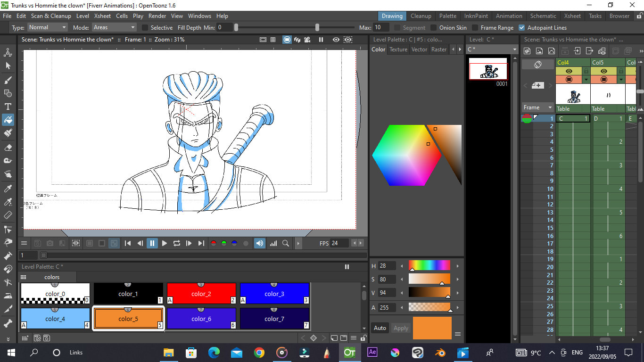This screenshot has height=362, width=644.
Task: Open the fill Mode Areas dropdown
Action: [114, 27]
